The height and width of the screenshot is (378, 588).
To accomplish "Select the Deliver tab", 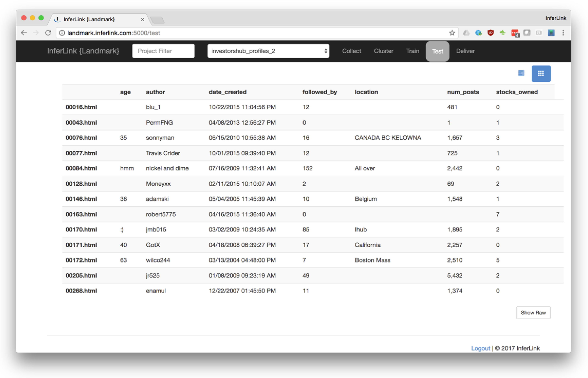I will (x=465, y=51).
